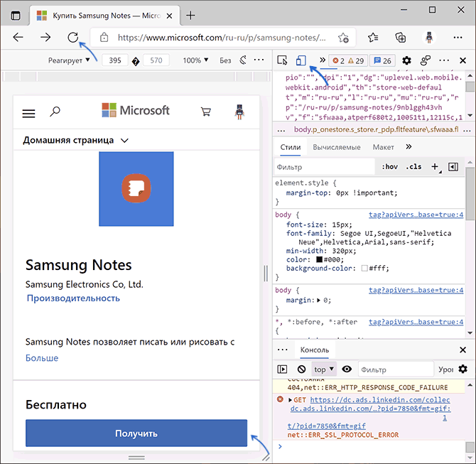Open Edge Settings and more menu
Viewport: 476px width, 464px height.
tap(458, 38)
